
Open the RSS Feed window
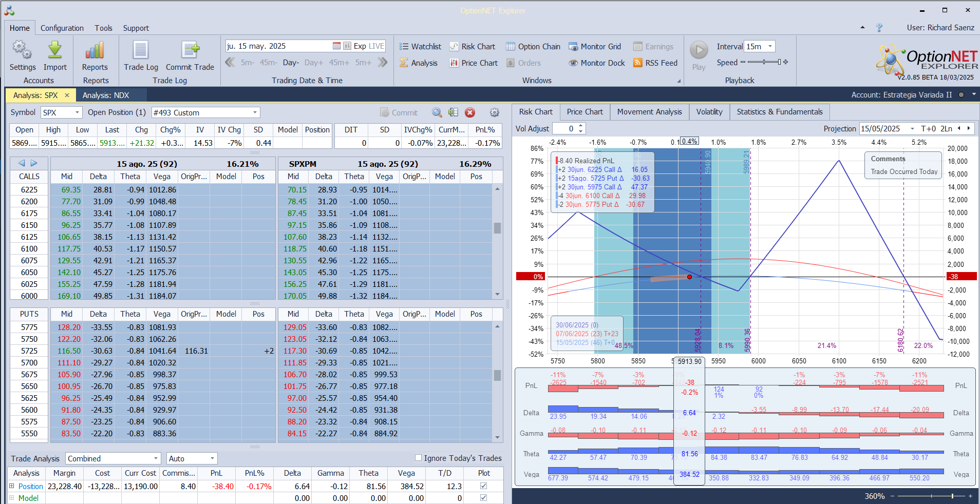(655, 63)
